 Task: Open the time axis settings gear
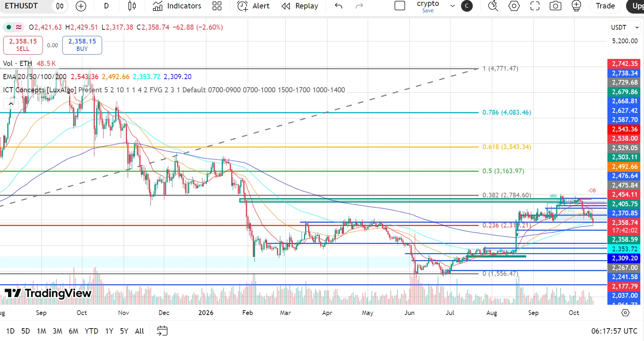click(625, 313)
